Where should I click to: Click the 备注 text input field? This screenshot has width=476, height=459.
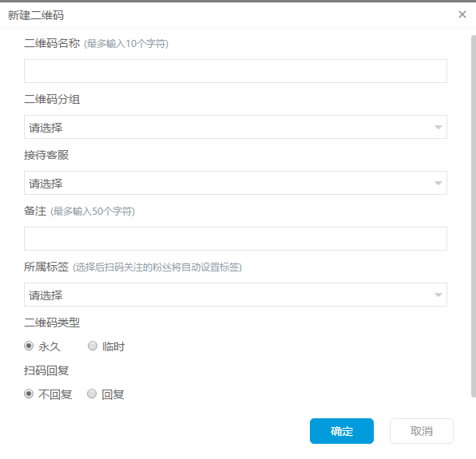coord(236,239)
